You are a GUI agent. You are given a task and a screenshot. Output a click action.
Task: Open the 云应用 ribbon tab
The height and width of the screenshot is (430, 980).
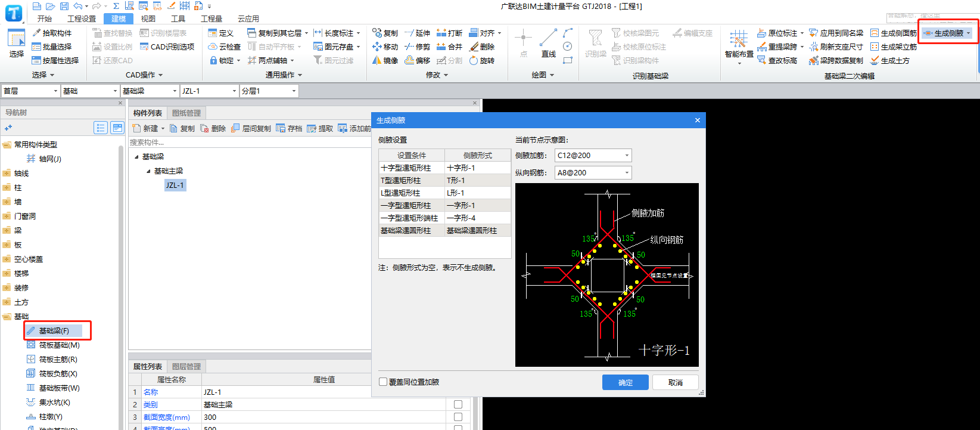tap(248, 18)
